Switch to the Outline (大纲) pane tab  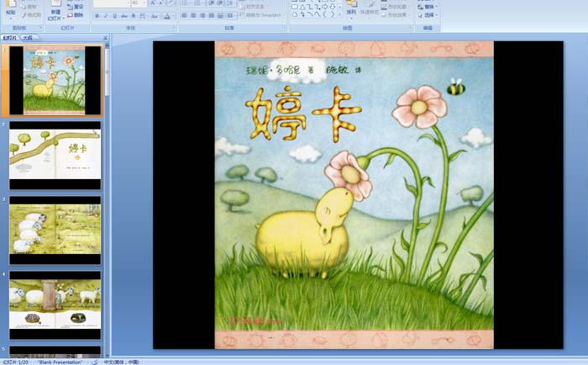pos(28,38)
